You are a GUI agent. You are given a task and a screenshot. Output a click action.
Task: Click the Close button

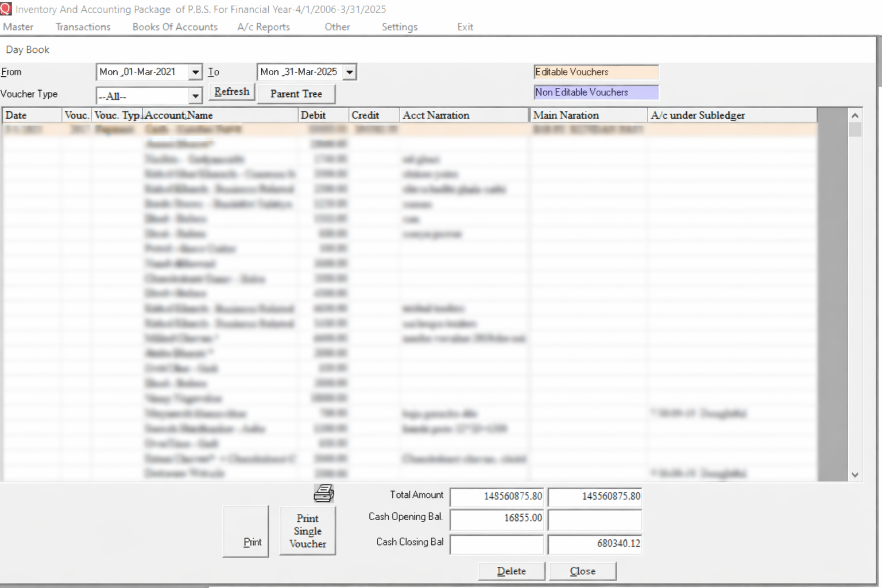coord(583,571)
